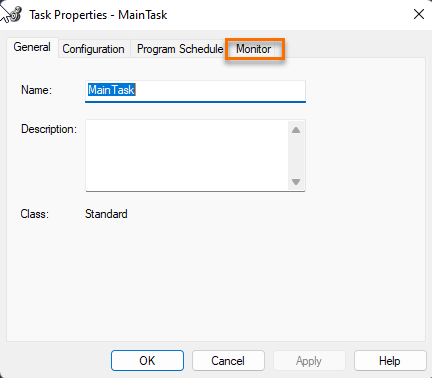Image resolution: width=432 pixels, height=378 pixels.
Task: Open Help for Task Properties
Action: point(390,360)
